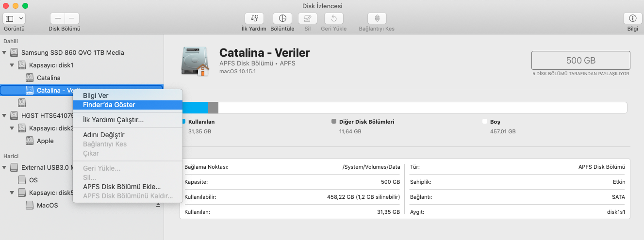
Task: Choose Adını Değiştir from context menu
Action: [x=128, y=135]
